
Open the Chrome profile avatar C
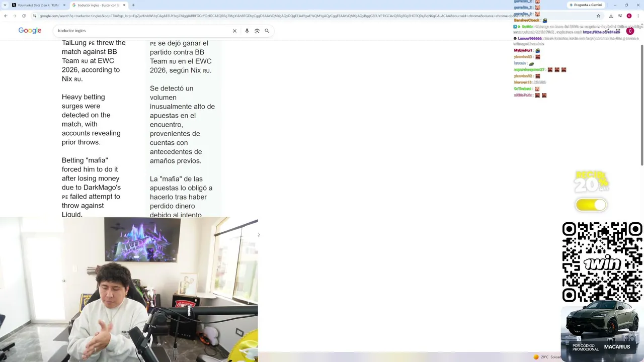[x=629, y=16]
